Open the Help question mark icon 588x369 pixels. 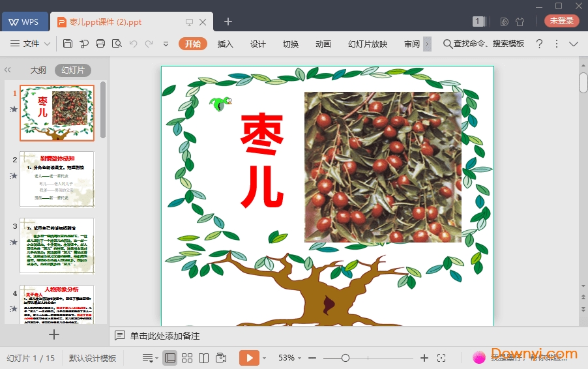tap(539, 44)
